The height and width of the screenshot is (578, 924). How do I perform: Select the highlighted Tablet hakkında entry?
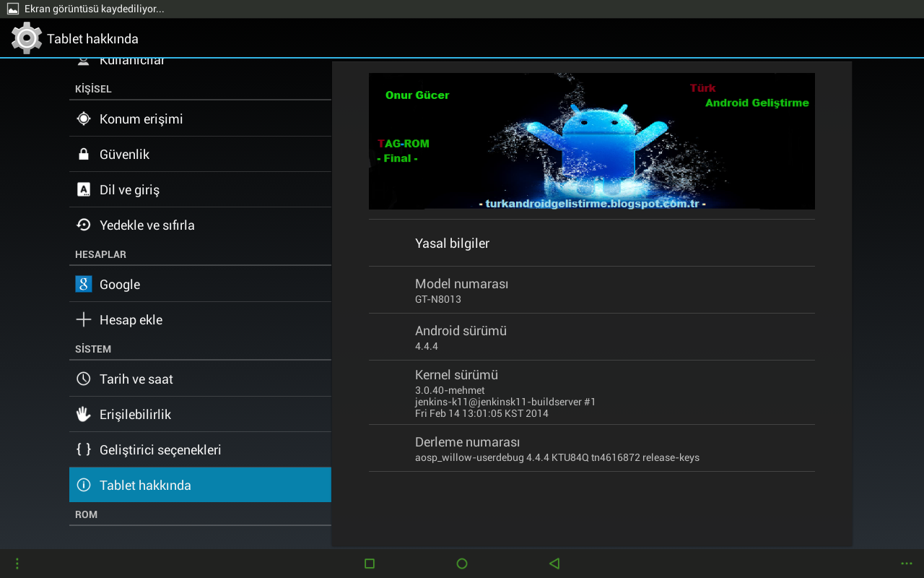200,485
